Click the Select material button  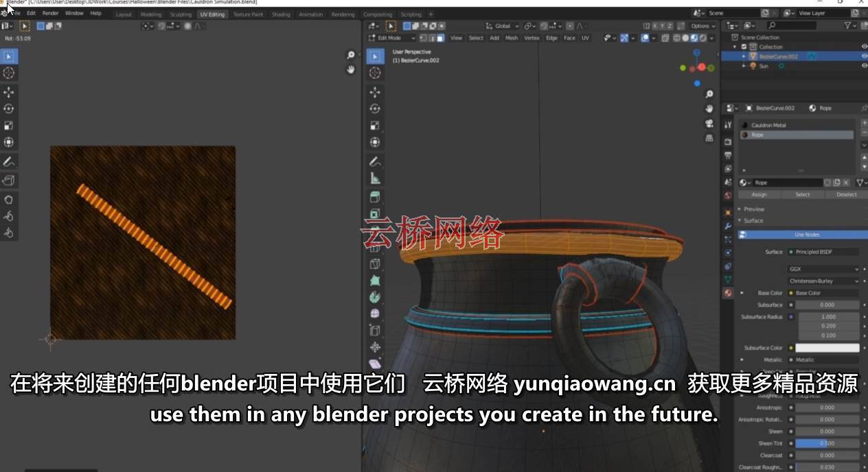[x=803, y=194]
